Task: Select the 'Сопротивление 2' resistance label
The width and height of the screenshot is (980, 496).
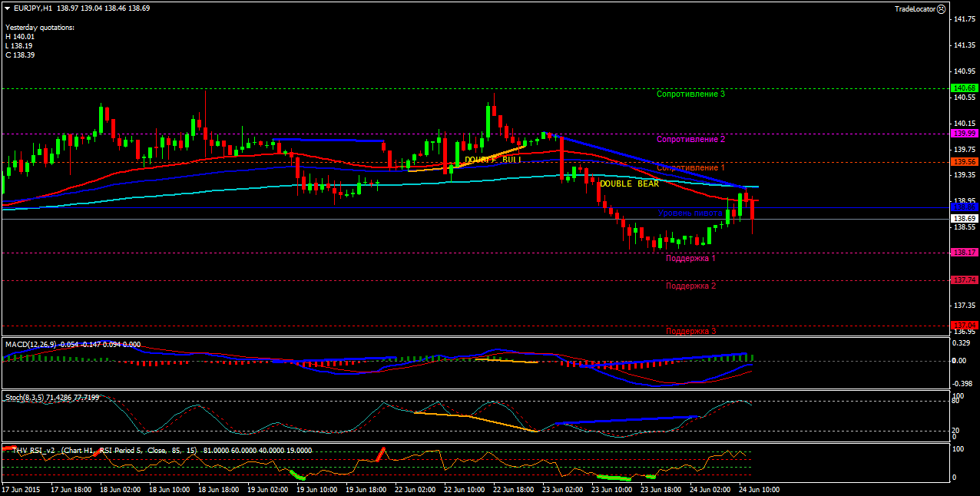Action: pyautogui.click(x=691, y=140)
